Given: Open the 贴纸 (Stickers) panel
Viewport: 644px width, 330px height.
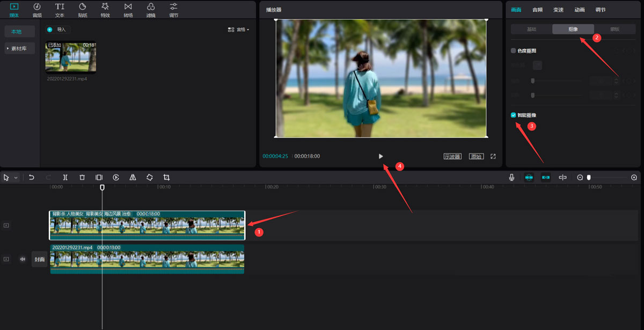Looking at the screenshot, I should coord(83,9).
